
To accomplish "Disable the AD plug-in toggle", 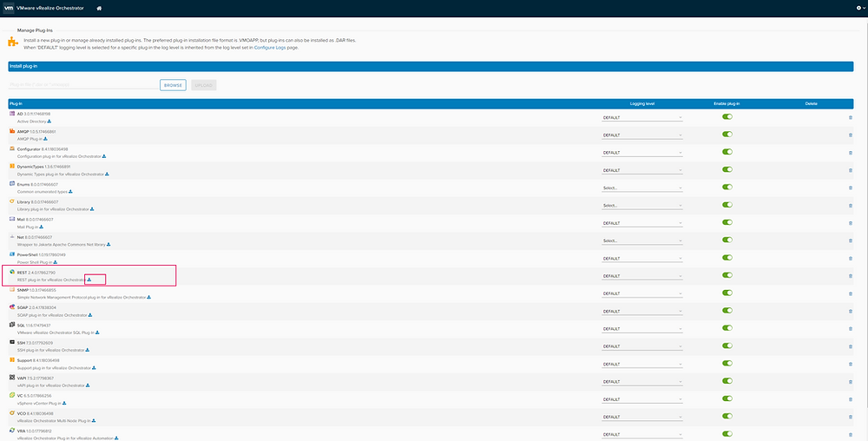I will point(727,116).
